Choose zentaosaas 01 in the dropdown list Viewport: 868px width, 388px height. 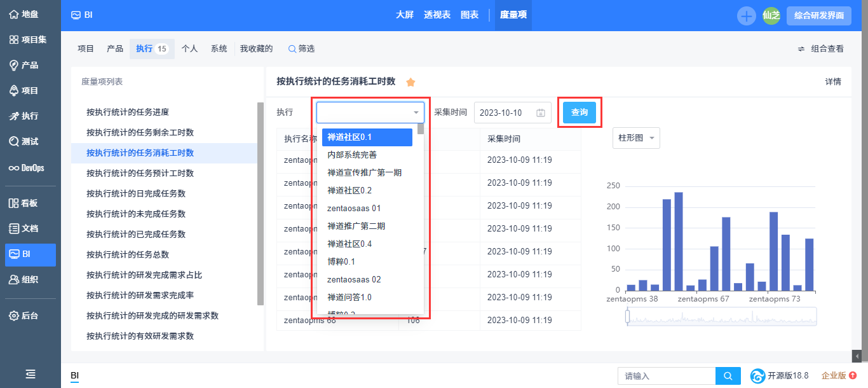pos(367,208)
